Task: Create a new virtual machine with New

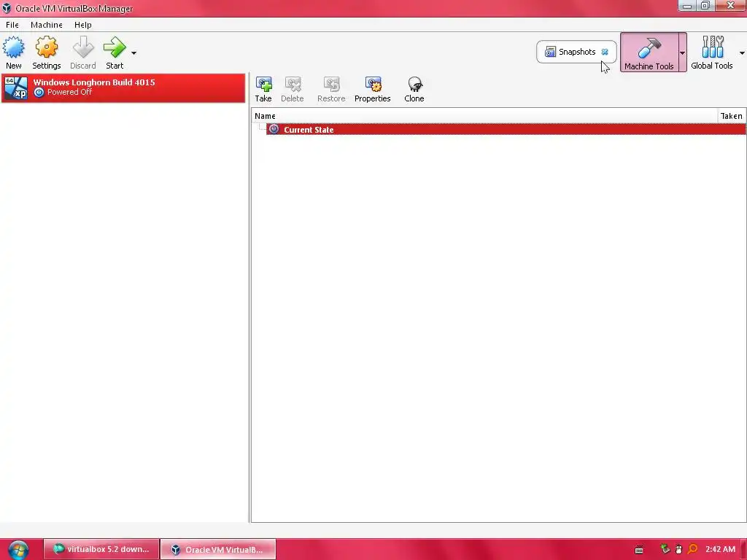Action: [13, 52]
